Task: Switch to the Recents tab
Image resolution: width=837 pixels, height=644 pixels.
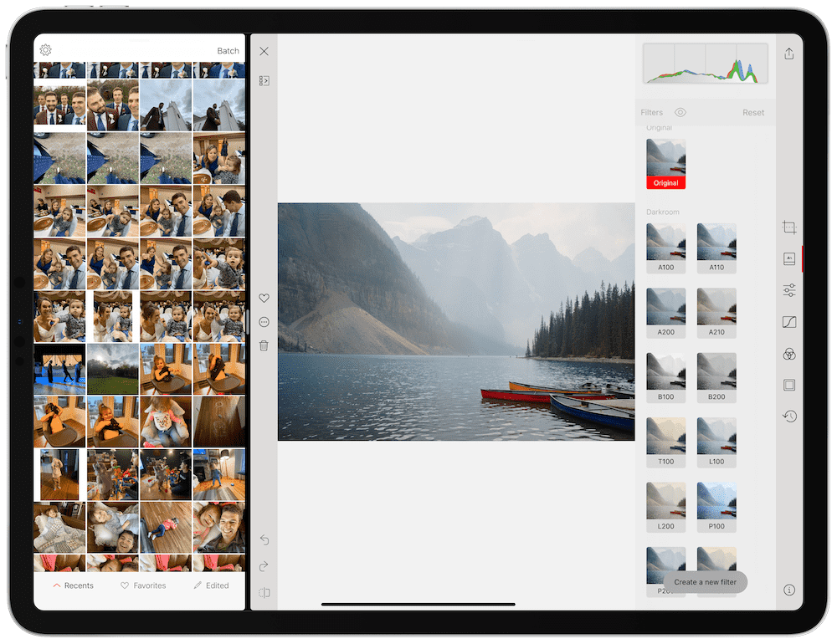Action: tap(73, 585)
